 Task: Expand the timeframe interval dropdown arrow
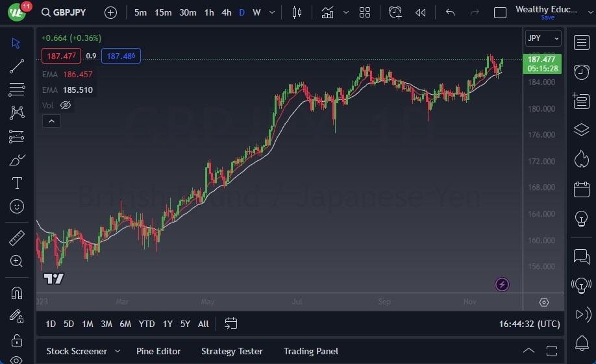271,12
